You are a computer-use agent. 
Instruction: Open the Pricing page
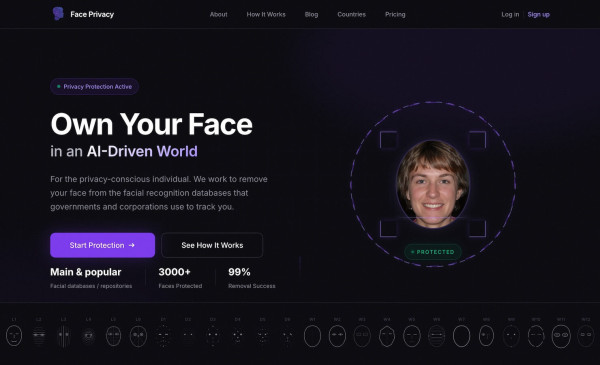pyautogui.click(x=395, y=15)
